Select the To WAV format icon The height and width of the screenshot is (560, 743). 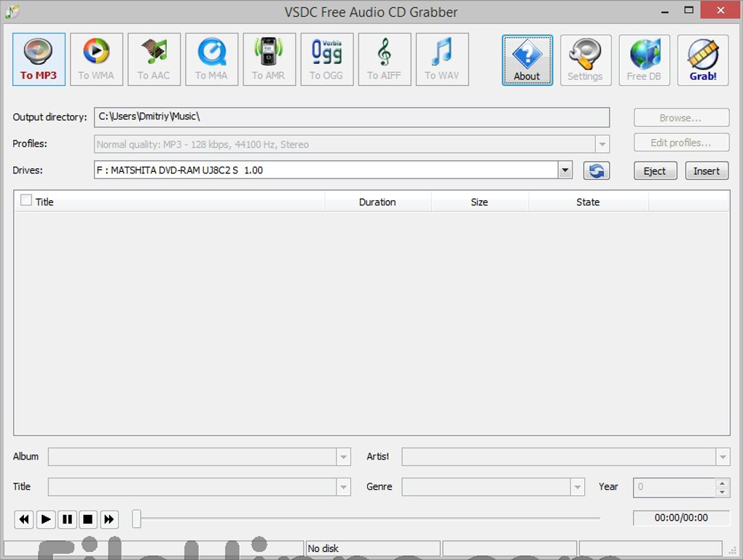(441, 59)
